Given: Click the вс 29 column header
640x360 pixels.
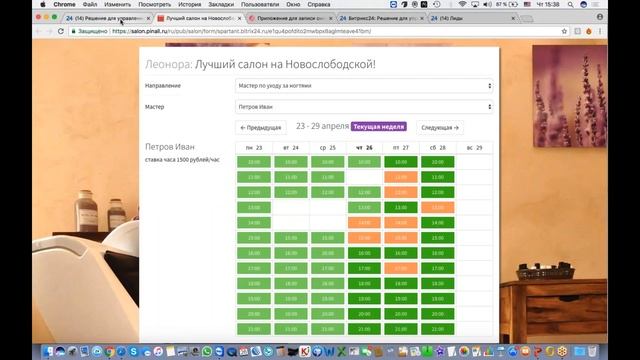Looking at the screenshot, I should coord(474,148).
